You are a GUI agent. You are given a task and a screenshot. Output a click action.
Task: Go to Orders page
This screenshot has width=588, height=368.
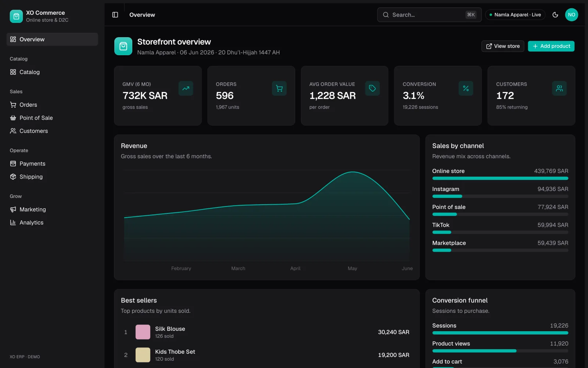click(52, 105)
